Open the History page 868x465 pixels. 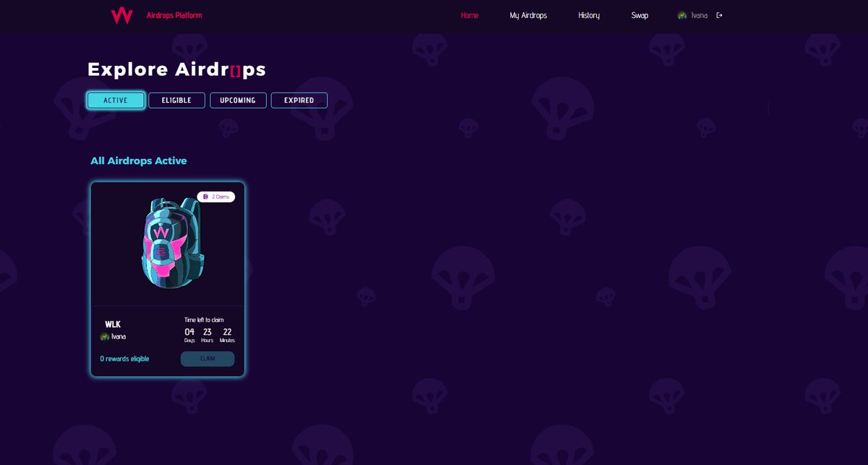(589, 15)
